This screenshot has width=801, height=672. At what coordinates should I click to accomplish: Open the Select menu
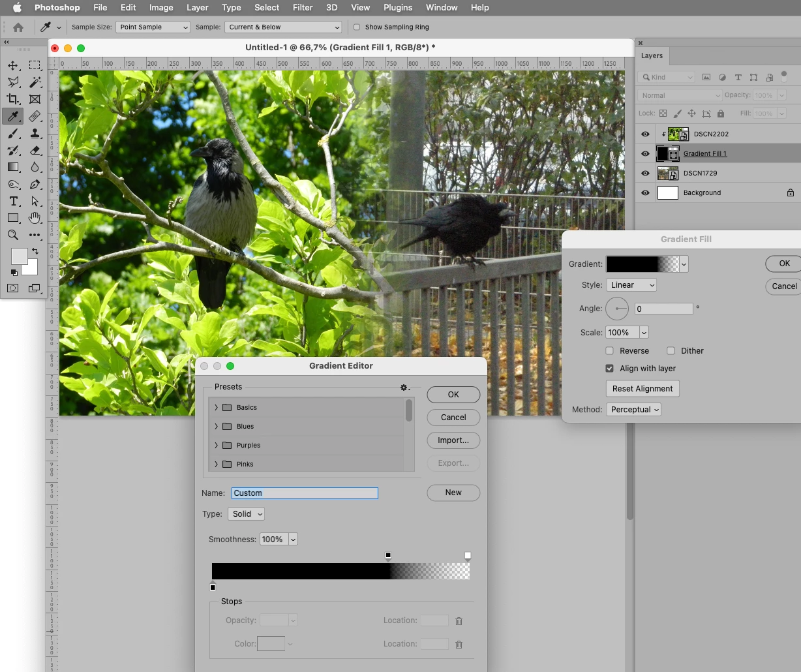pyautogui.click(x=267, y=8)
